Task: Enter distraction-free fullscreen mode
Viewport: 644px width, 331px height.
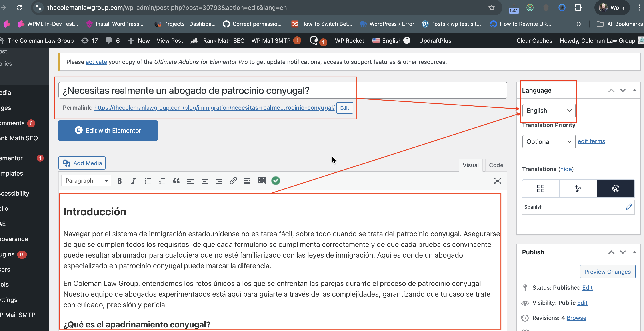Action: (497, 181)
